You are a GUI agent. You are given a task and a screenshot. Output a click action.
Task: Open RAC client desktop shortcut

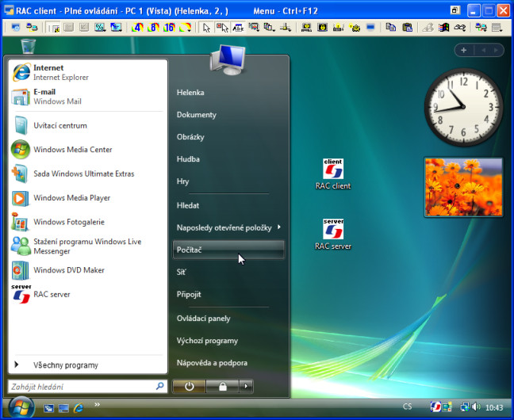tap(333, 174)
